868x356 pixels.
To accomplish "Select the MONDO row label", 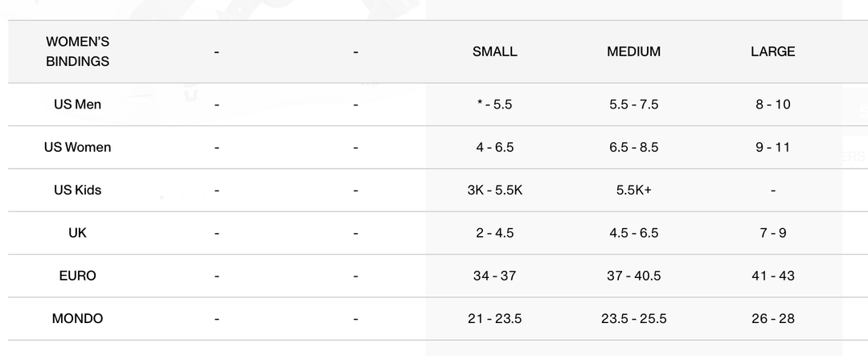I will point(77,319).
